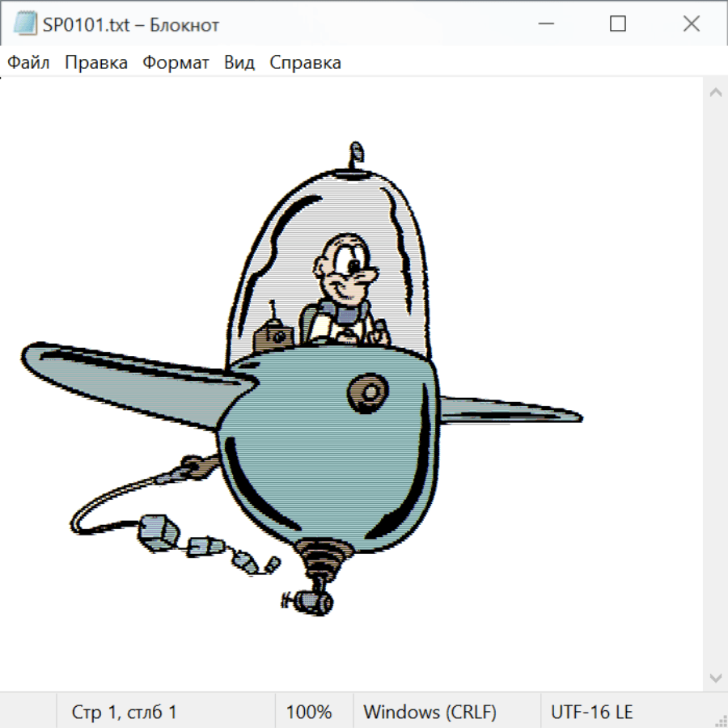Click the 100% zoom indicator
728x728 pixels.
[x=309, y=712]
